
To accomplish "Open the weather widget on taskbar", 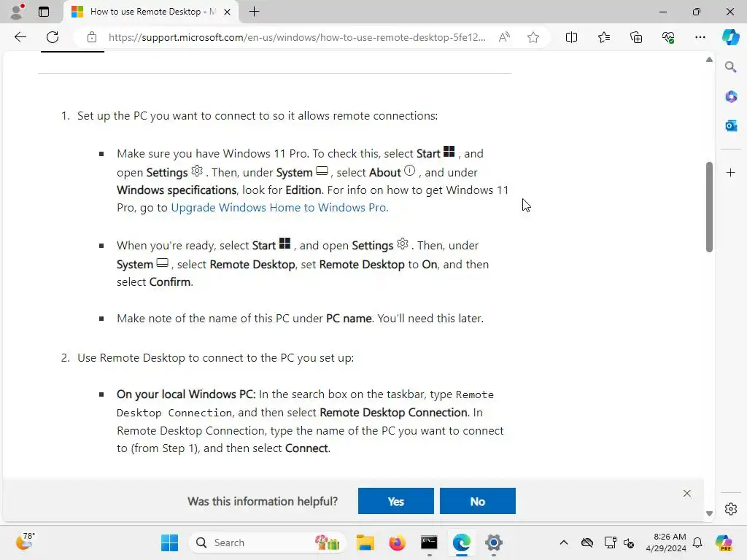I will pos(25,542).
